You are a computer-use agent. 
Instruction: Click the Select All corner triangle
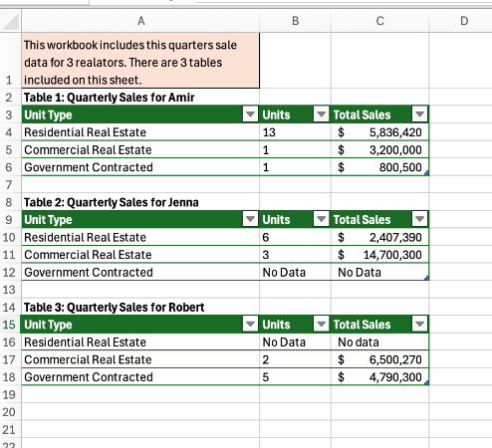(11, 21)
